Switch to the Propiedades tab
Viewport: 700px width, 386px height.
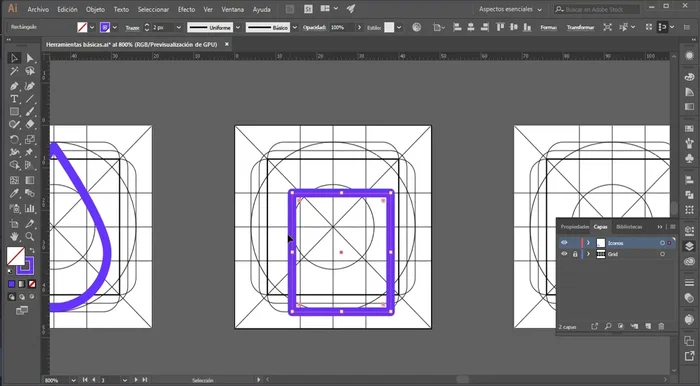[x=574, y=227]
